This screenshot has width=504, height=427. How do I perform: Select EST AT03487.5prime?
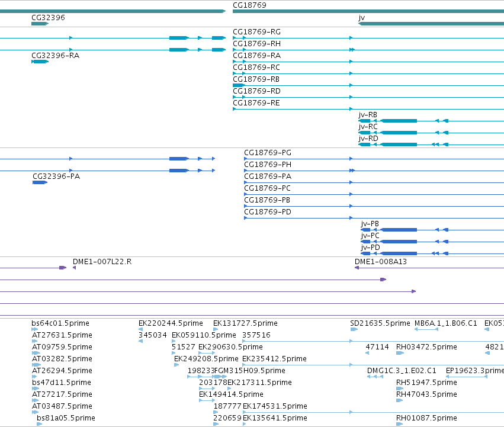click(x=62, y=406)
